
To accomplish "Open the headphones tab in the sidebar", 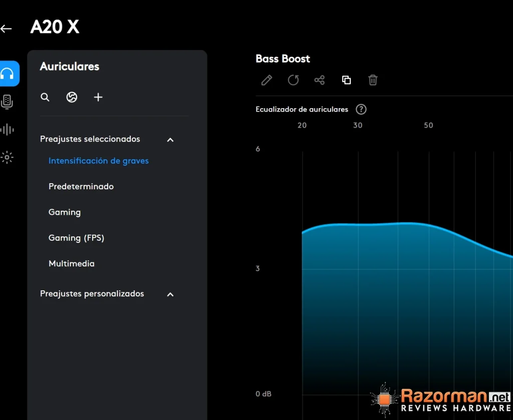I will point(10,74).
